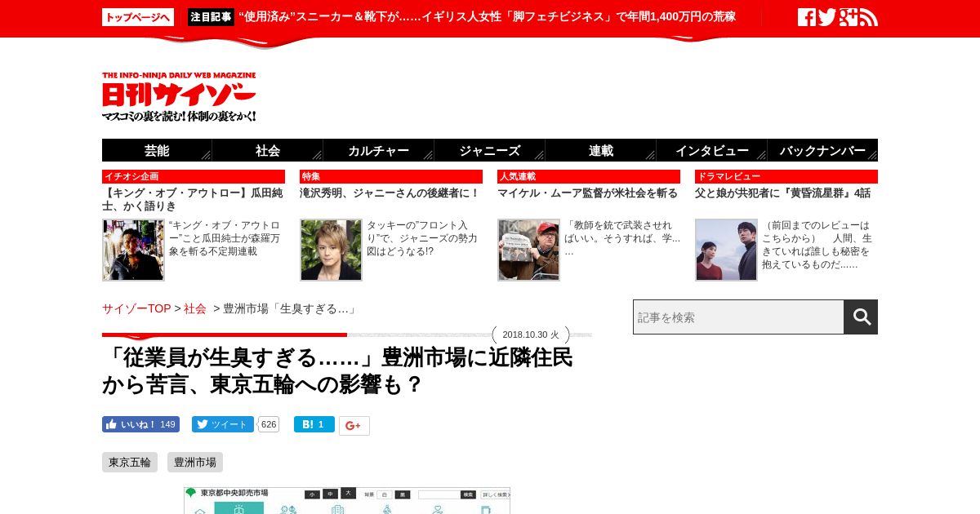Click the ドラマレビュー section label
The width and height of the screenshot is (980, 514).
click(x=786, y=176)
